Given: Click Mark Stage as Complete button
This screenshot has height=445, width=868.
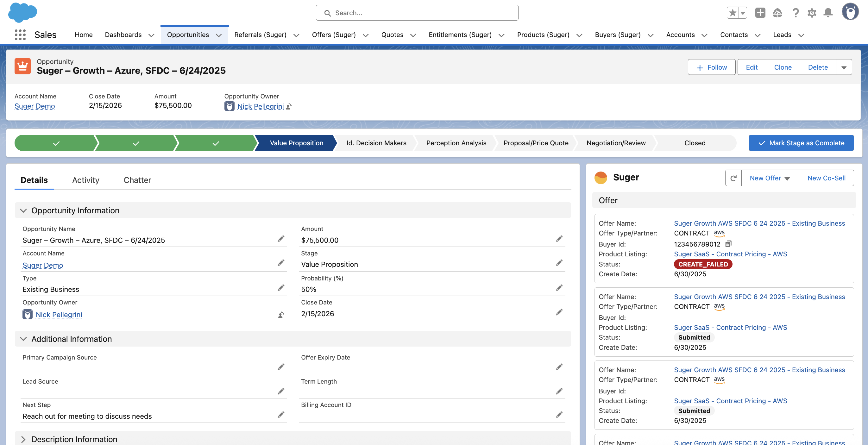Looking at the screenshot, I should [801, 143].
